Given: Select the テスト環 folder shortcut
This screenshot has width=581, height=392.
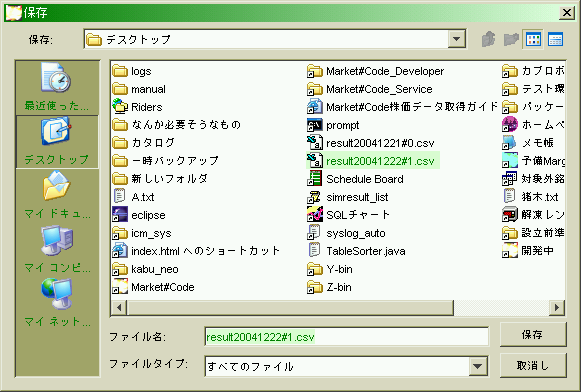Looking at the screenshot, I should click(x=534, y=89).
